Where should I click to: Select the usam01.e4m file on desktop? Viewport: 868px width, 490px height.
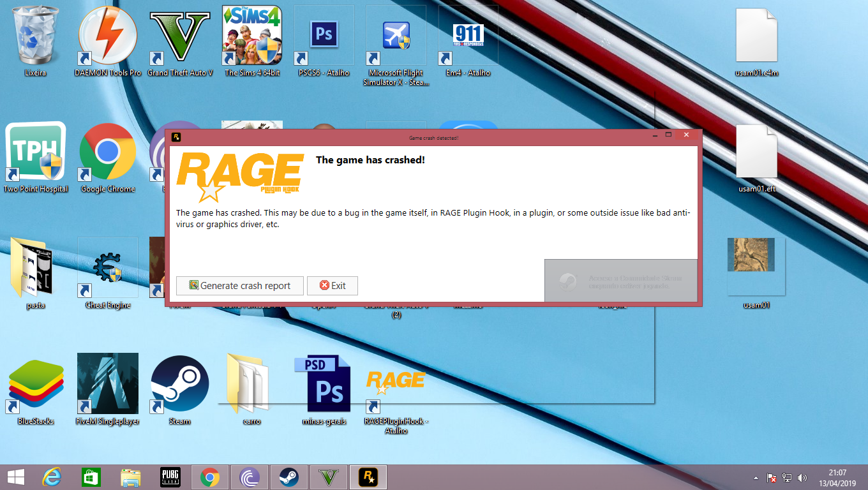coord(757,41)
